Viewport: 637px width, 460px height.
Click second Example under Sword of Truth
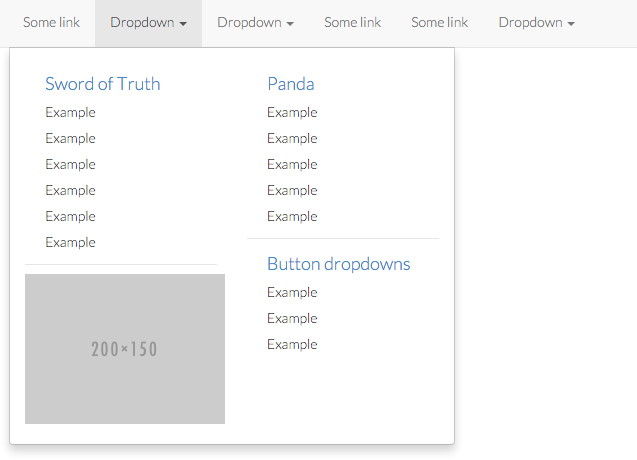70,138
